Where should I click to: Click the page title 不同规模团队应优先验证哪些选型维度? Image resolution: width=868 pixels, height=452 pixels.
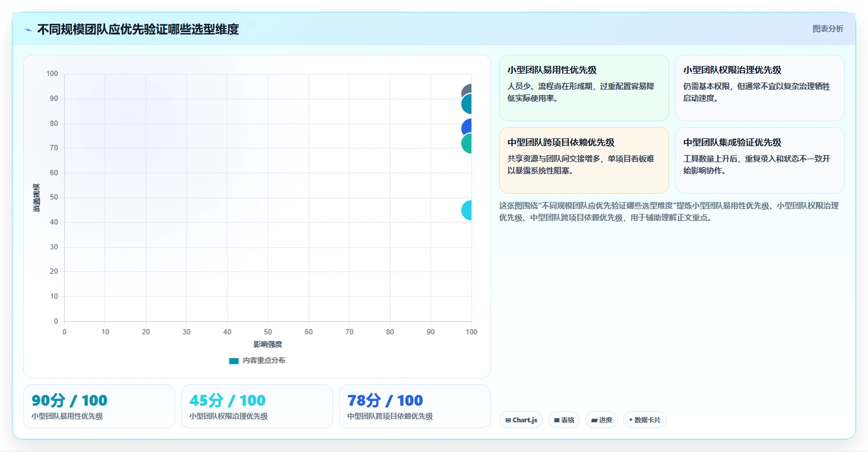[138, 29]
